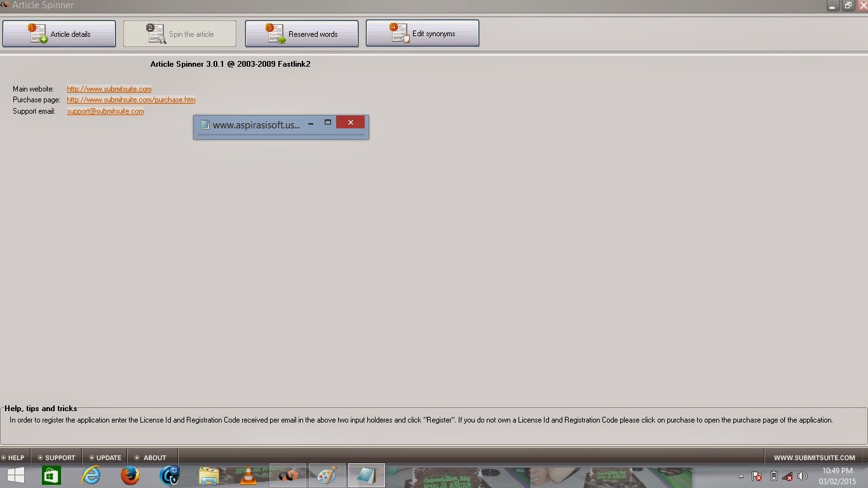Minimize the www.aspirasisoft popup window
Viewport: 868px width, 488px height.
click(311, 123)
